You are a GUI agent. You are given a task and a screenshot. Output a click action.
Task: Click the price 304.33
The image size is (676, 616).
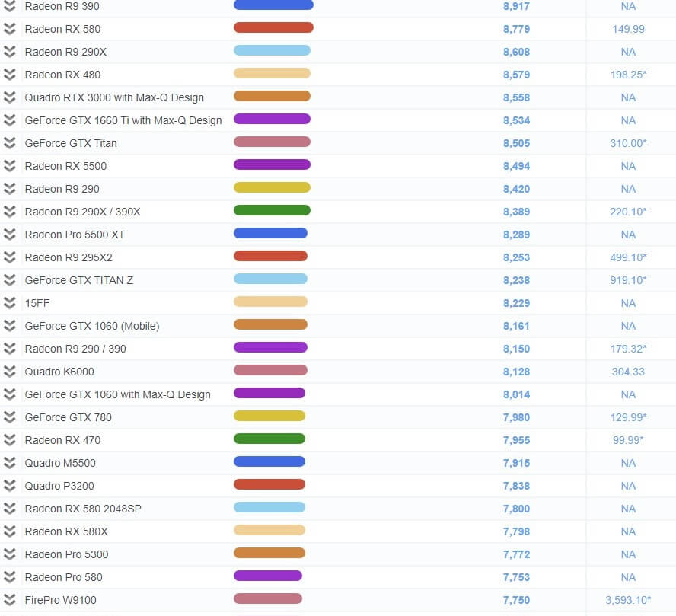[x=628, y=372]
